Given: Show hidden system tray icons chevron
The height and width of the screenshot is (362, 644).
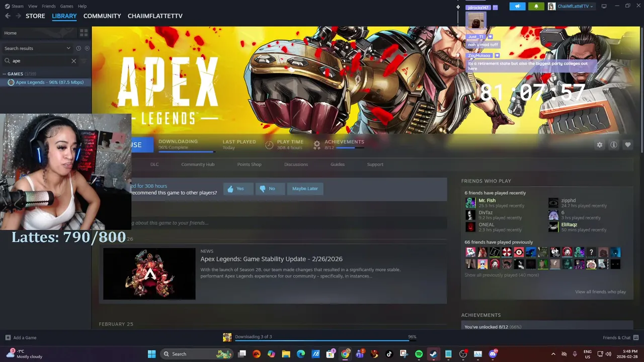Looking at the screenshot, I should 553,354.
